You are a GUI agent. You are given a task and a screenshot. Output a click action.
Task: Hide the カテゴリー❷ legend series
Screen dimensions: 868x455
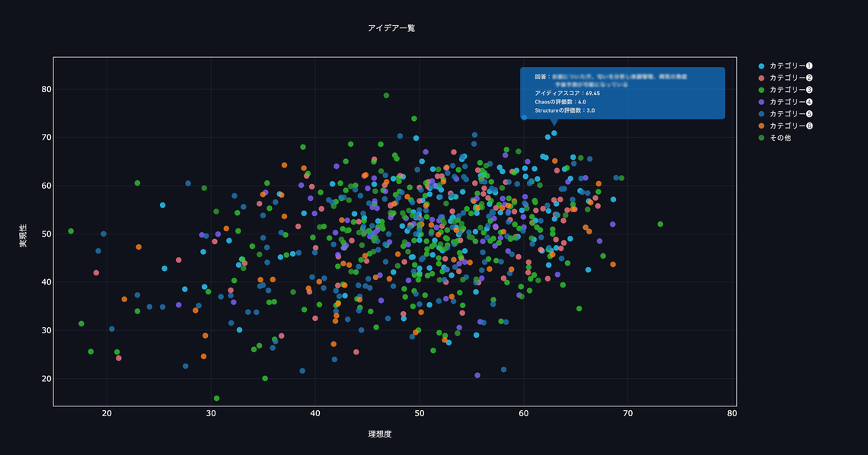(x=790, y=78)
